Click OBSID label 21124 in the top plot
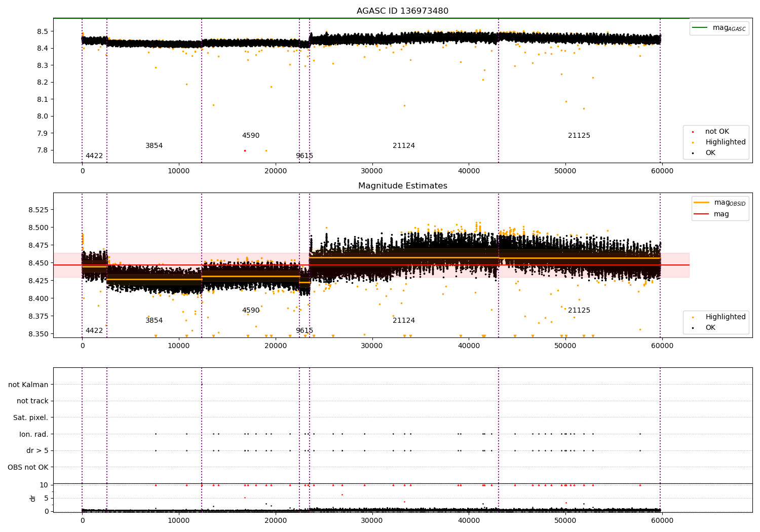Image resolution: width=760 pixels, height=532 pixels. click(x=404, y=146)
